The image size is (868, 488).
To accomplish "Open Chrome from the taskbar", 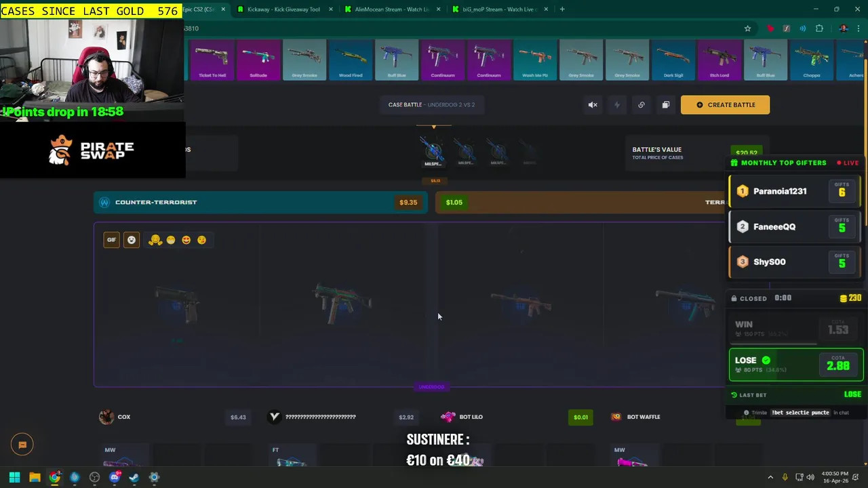I will (55, 477).
